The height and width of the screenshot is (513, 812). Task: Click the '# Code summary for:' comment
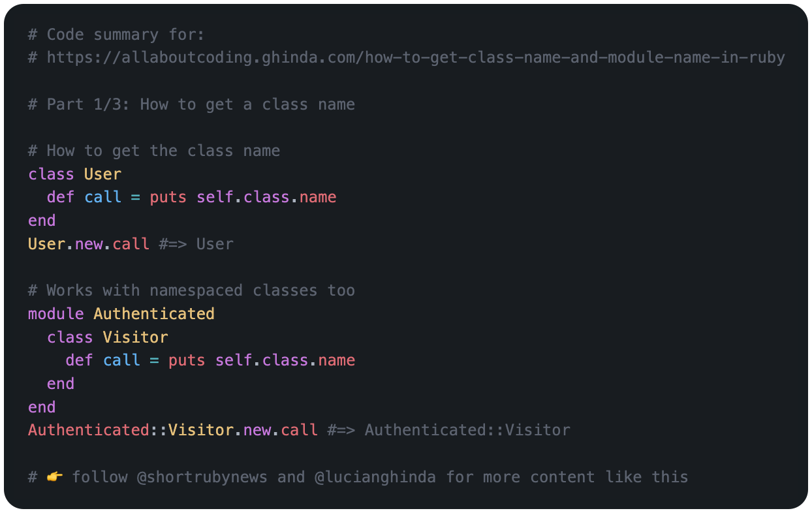116,35
